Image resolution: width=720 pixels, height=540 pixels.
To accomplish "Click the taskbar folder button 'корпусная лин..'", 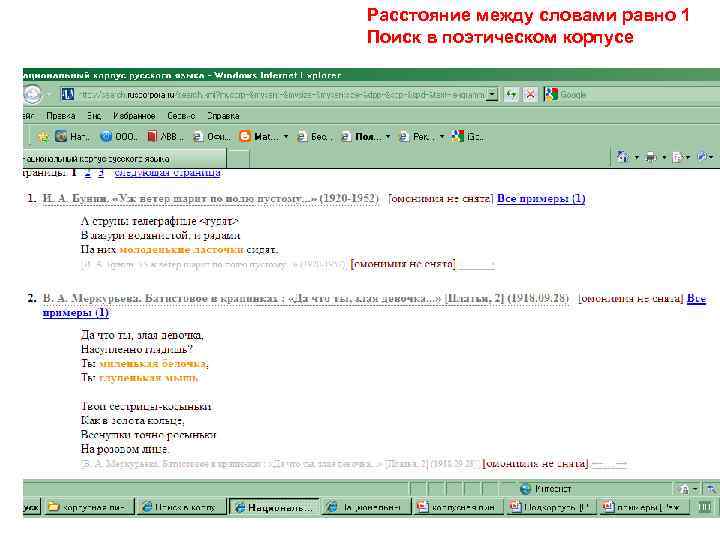I will [x=89, y=507].
